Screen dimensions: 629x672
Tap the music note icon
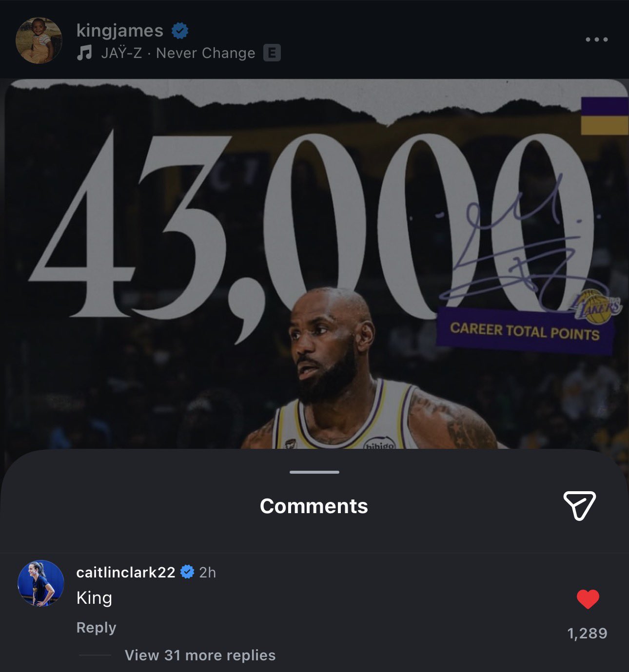(84, 52)
